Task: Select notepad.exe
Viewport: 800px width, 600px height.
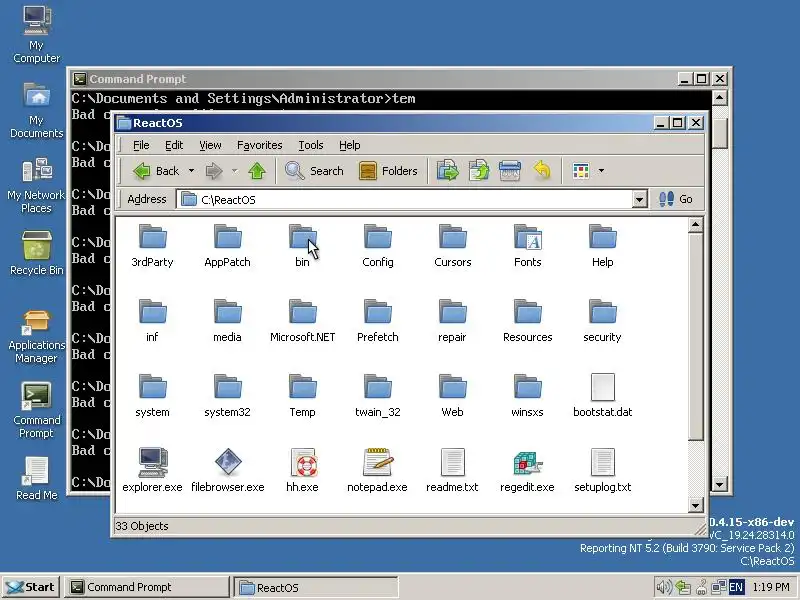Action: coord(378,471)
